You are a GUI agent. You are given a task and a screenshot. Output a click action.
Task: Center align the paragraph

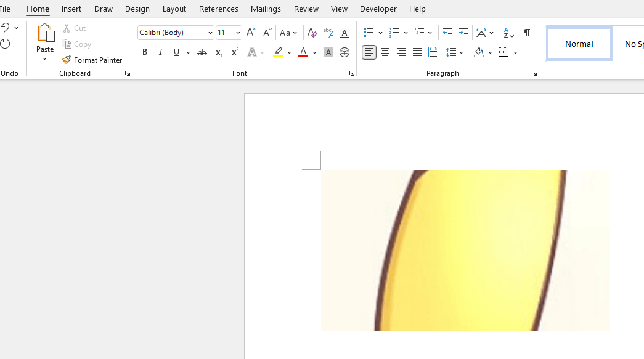coord(385,53)
